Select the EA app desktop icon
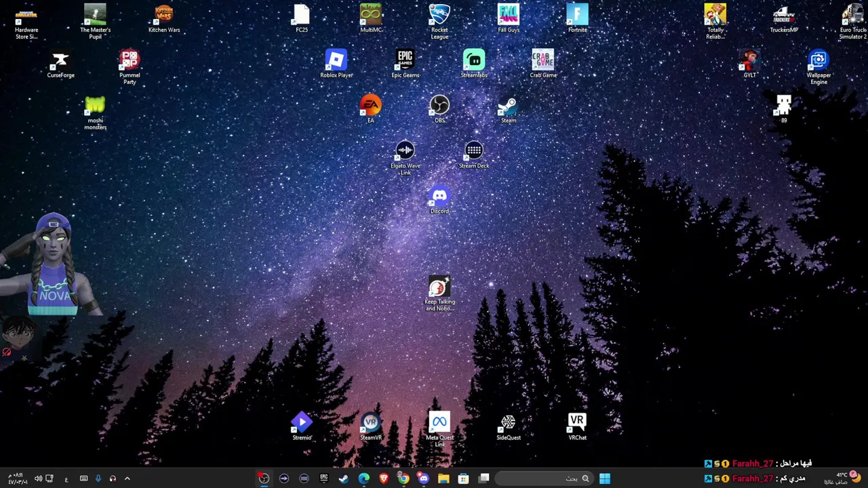 371,109
